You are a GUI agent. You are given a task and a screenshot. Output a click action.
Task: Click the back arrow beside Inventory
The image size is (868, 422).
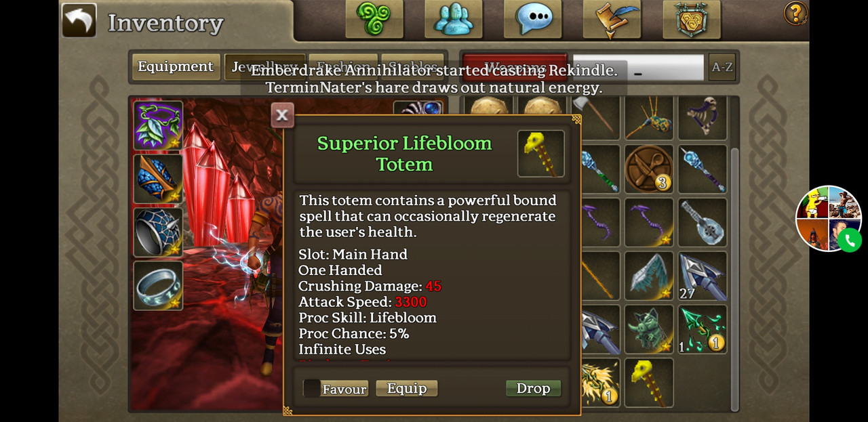(79, 20)
